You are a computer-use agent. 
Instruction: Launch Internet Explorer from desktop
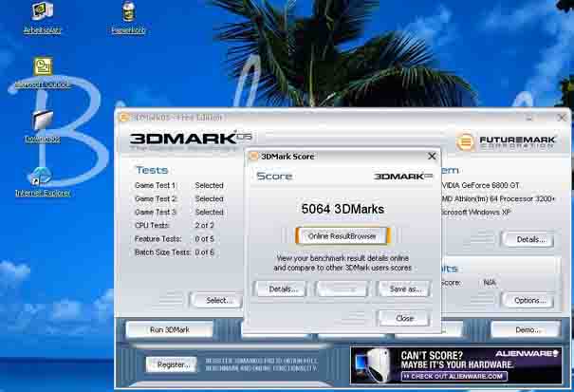(x=43, y=181)
